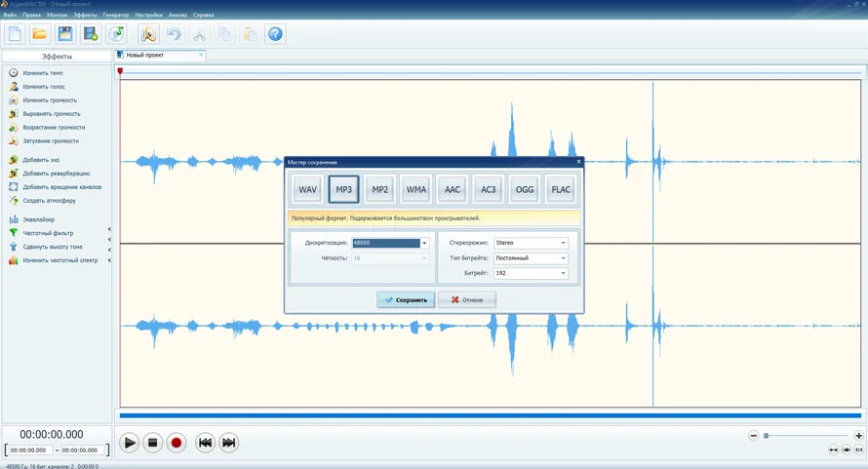Select the WAV format option
This screenshot has width=868, height=469.
(308, 189)
